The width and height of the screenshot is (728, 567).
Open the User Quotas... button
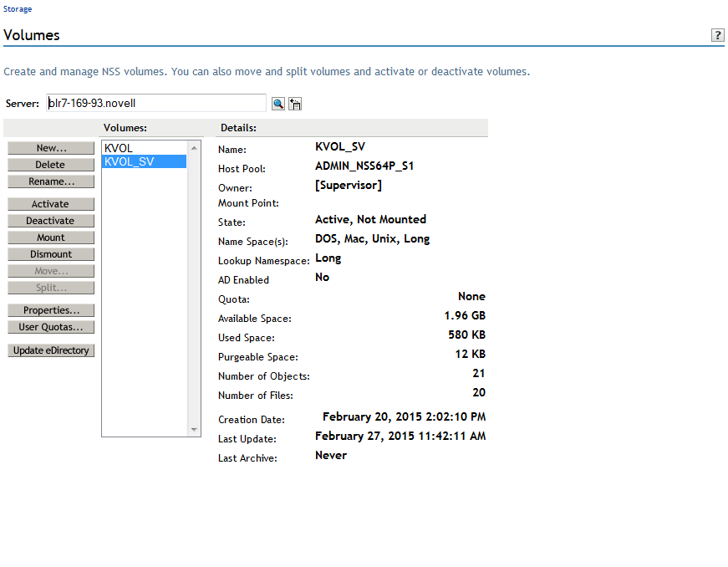[51, 327]
